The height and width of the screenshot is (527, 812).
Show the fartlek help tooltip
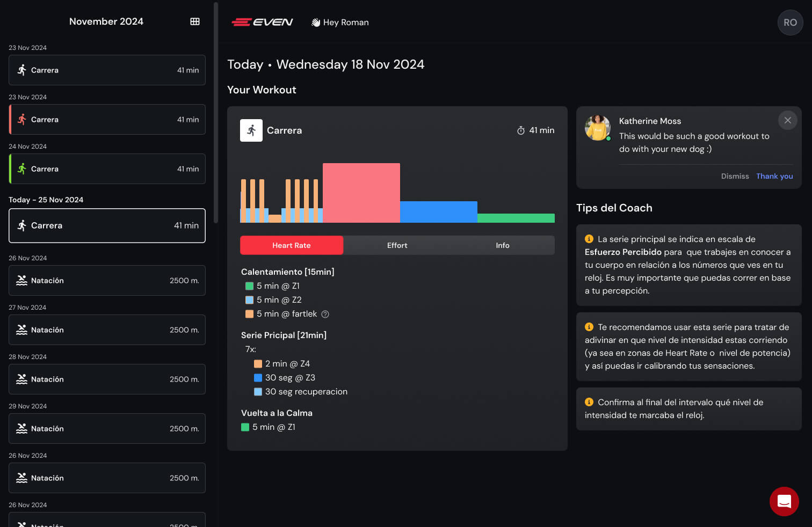coord(325,314)
